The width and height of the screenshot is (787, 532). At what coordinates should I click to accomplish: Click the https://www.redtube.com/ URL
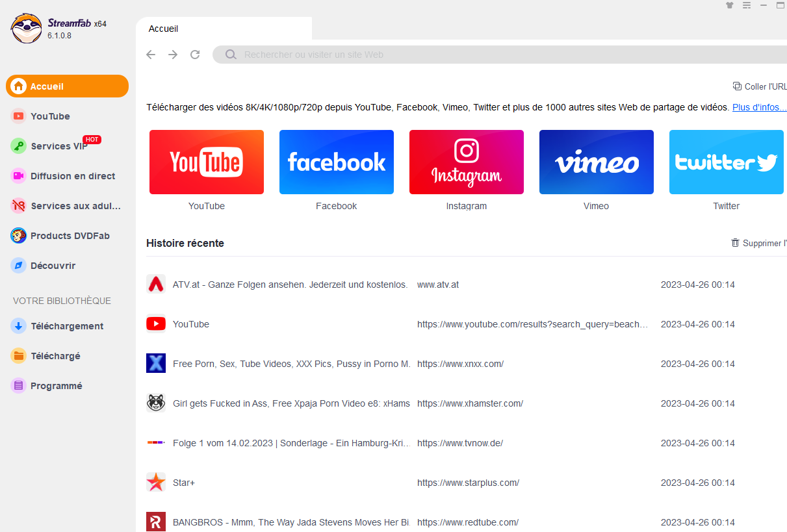tap(468, 522)
